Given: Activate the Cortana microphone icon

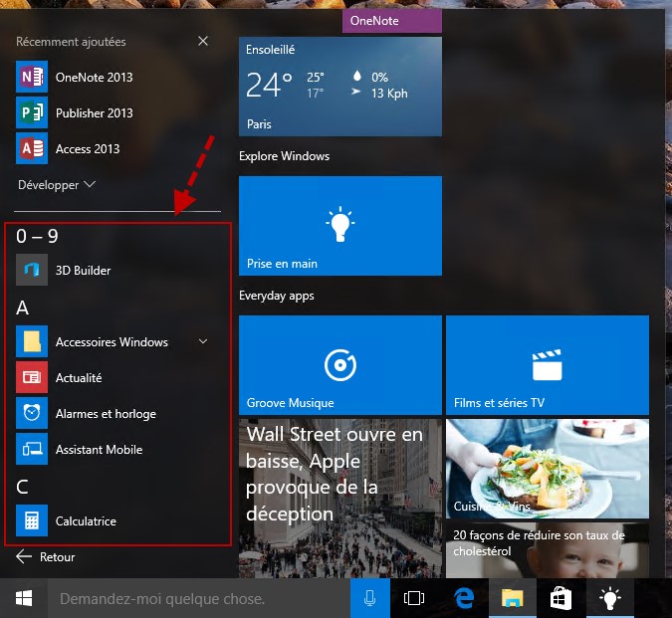Looking at the screenshot, I should (370, 598).
